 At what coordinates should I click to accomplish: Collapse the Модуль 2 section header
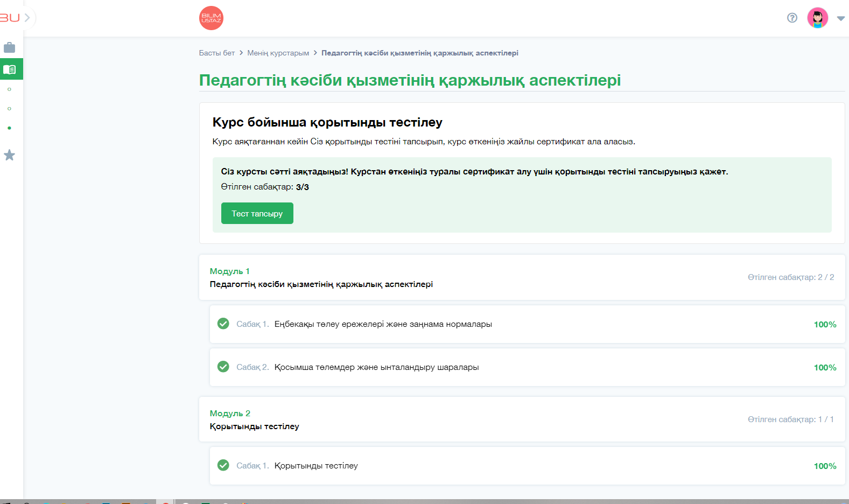tap(522, 419)
